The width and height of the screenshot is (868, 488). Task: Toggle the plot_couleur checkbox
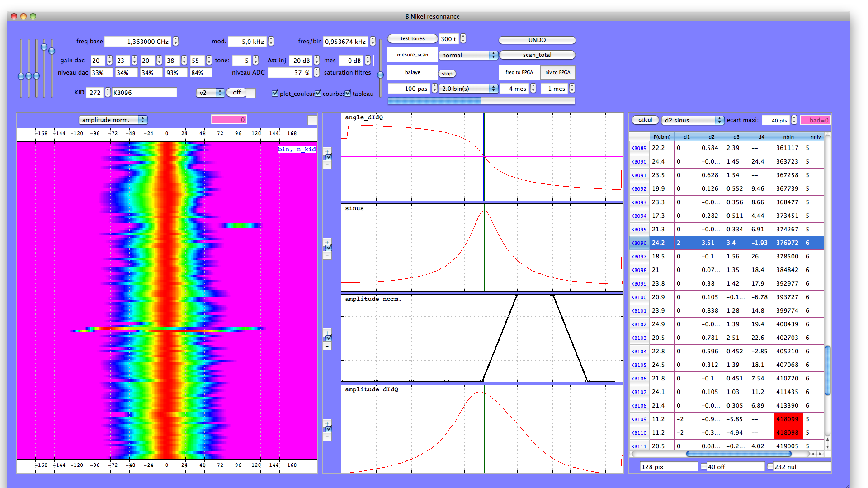(275, 93)
